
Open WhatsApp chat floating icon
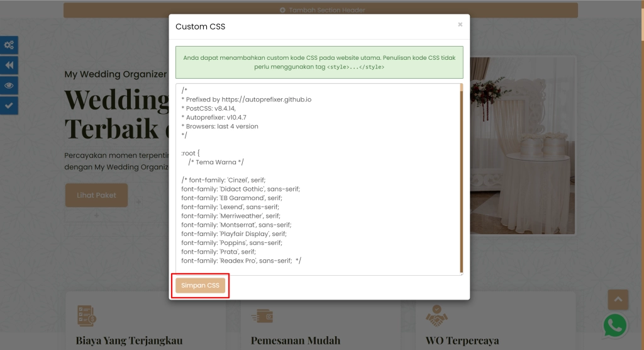coord(614,325)
